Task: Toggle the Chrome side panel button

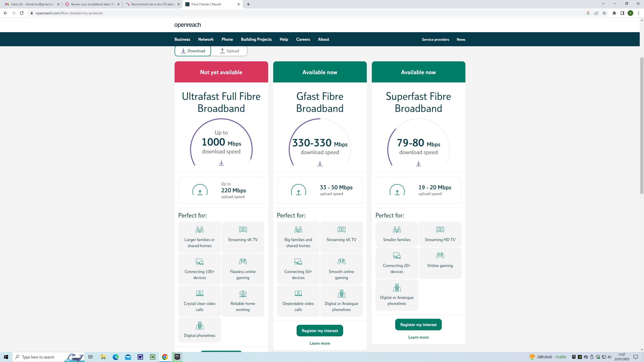Action: (622, 13)
